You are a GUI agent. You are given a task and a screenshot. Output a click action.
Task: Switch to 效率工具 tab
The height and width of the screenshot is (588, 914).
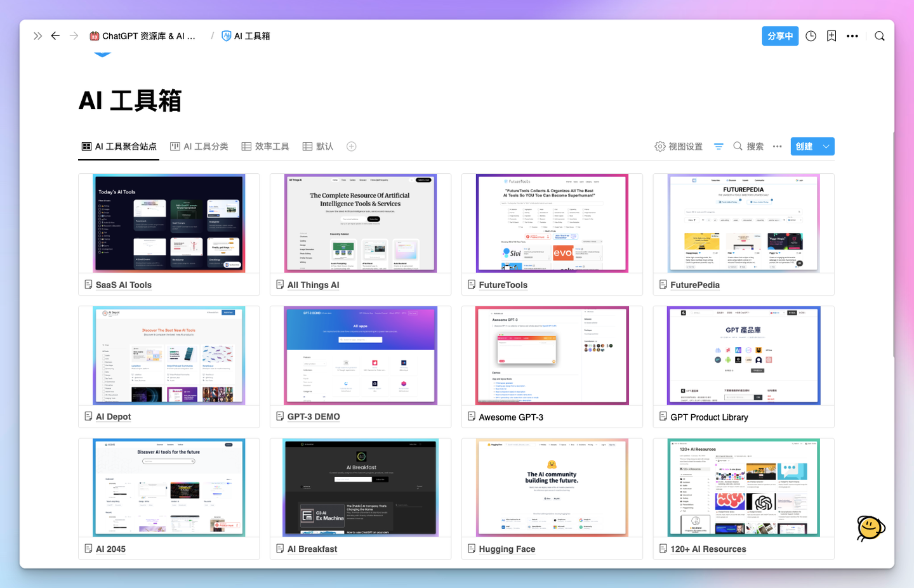(x=265, y=147)
